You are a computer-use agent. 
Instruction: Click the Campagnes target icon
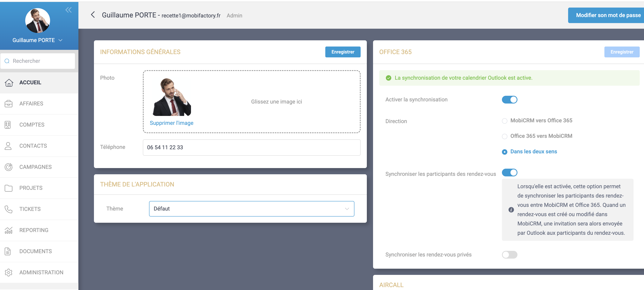[8, 167]
